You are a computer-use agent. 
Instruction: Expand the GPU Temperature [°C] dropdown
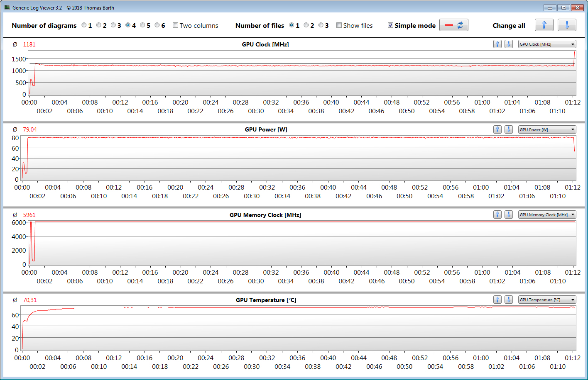coord(547,300)
